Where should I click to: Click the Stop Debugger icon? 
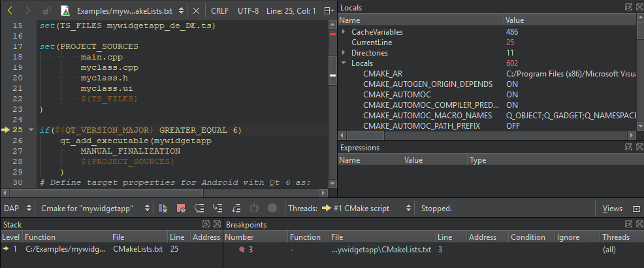click(x=181, y=209)
